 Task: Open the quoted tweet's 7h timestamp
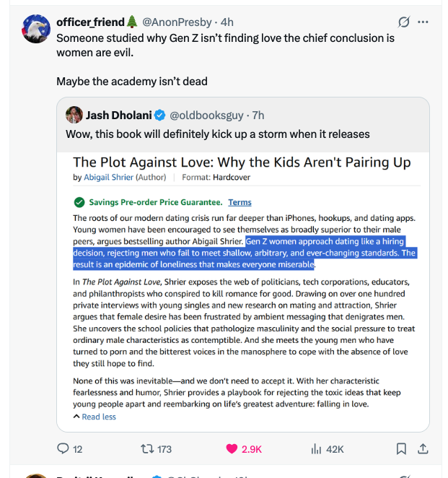258,116
